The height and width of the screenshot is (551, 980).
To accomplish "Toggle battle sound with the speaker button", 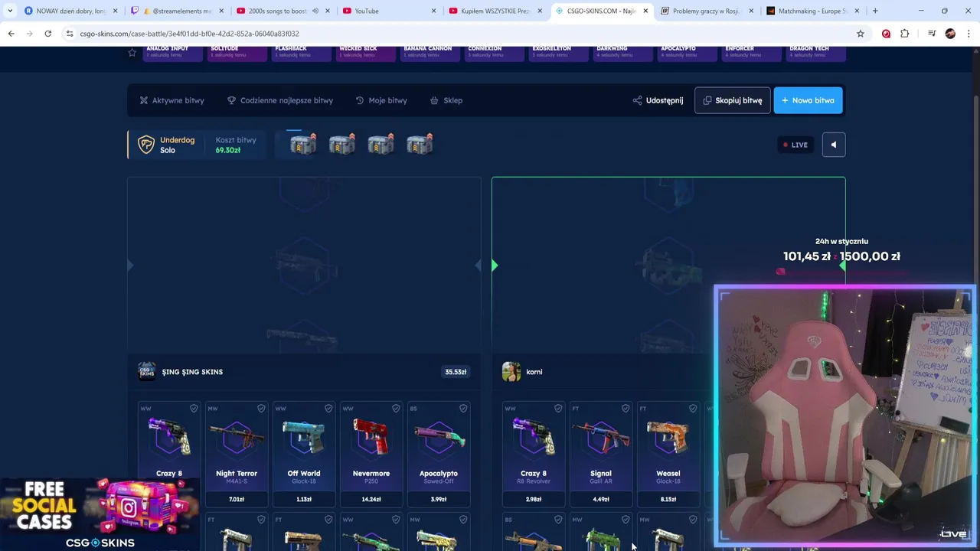I will (834, 145).
